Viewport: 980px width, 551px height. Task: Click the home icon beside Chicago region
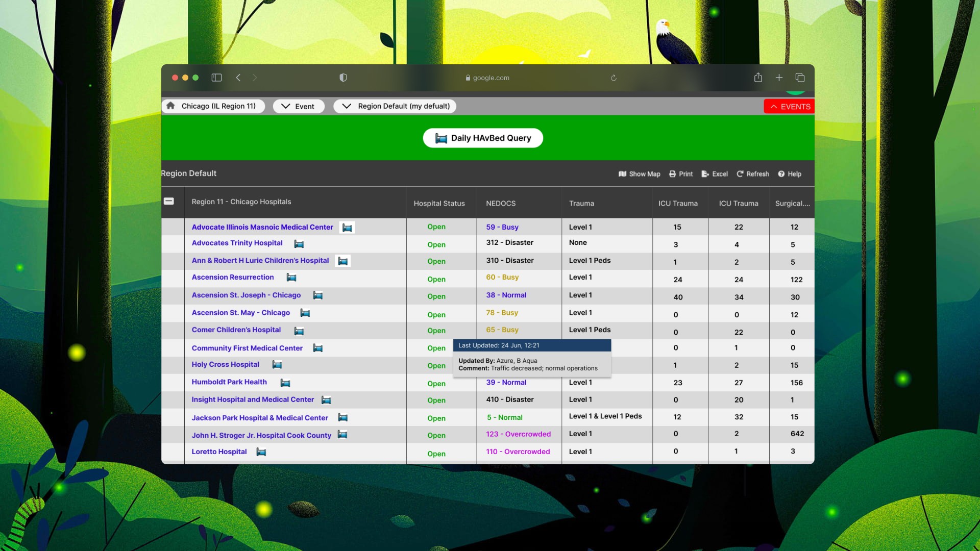[170, 106]
